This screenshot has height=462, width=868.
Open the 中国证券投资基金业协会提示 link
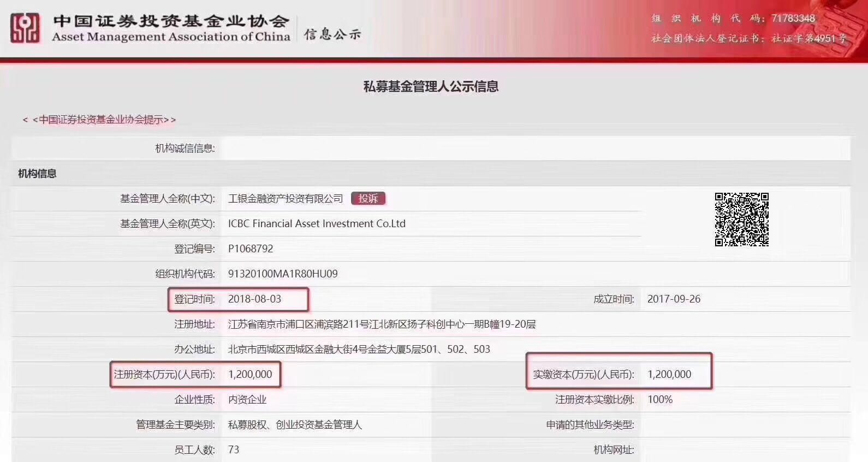tap(99, 120)
